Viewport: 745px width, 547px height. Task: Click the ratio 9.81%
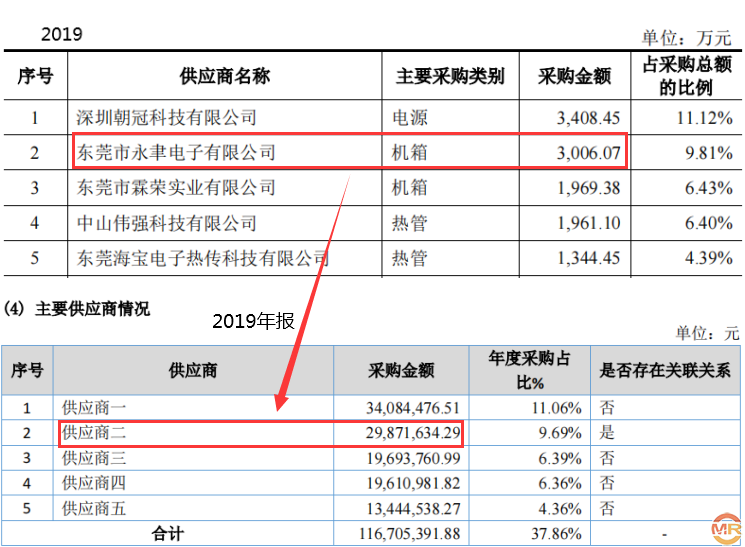click(708, 153)
